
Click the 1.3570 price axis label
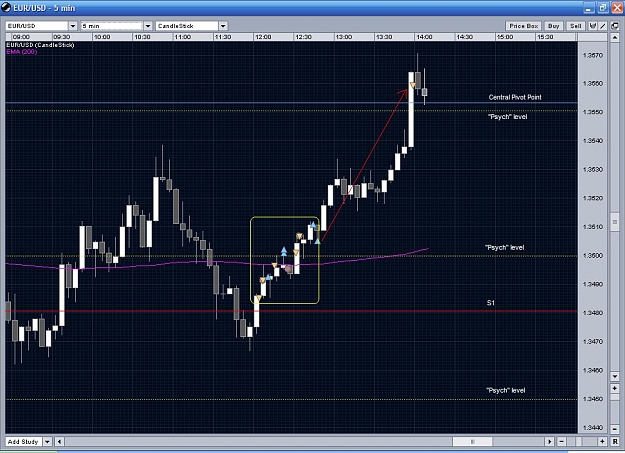click(593, 55)
